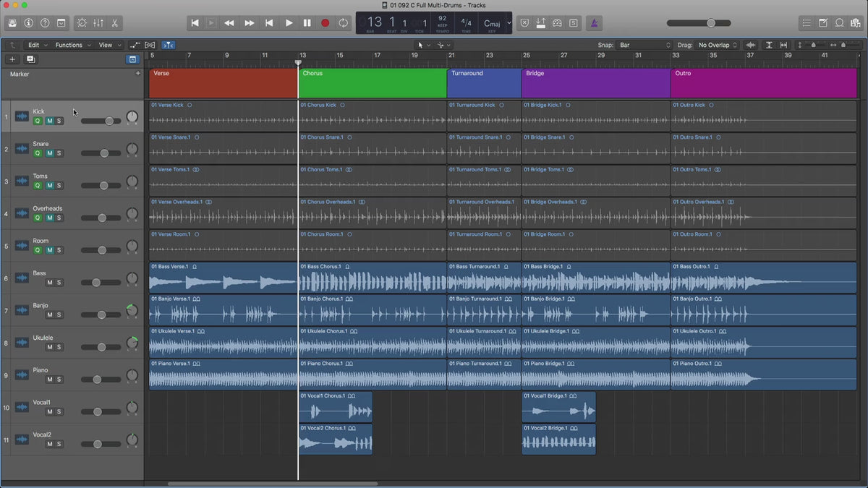This screenshot has width=868, height=488.
Task: Solo the Bass track
Action: click(59, 283)
